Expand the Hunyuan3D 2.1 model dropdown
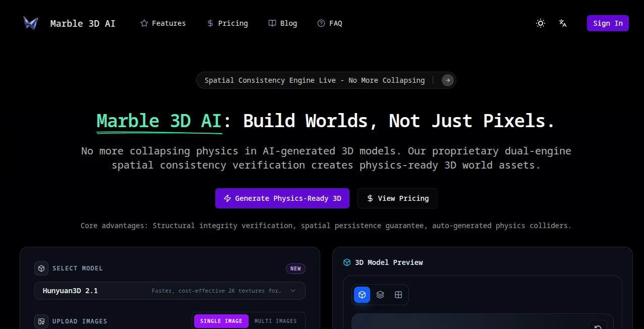 pos(170,291)
